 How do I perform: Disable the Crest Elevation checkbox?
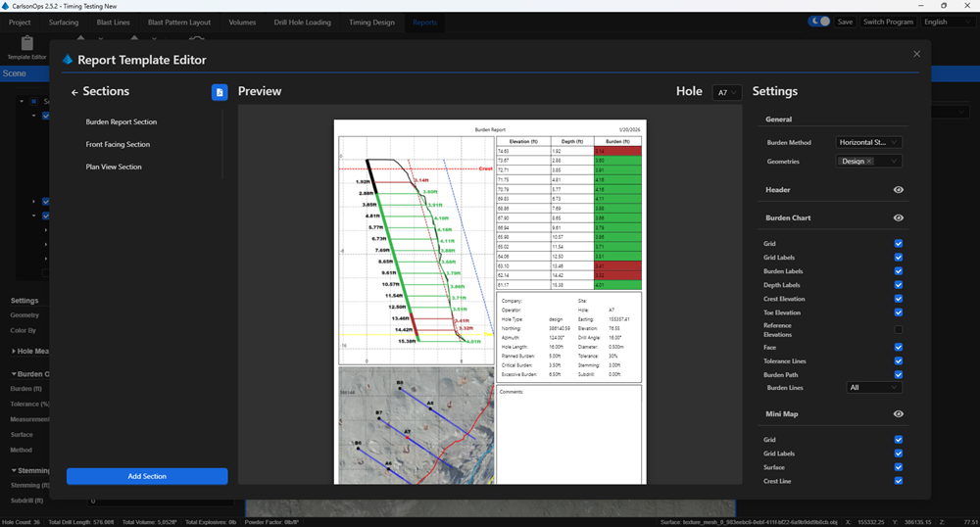tap(898, 299)
